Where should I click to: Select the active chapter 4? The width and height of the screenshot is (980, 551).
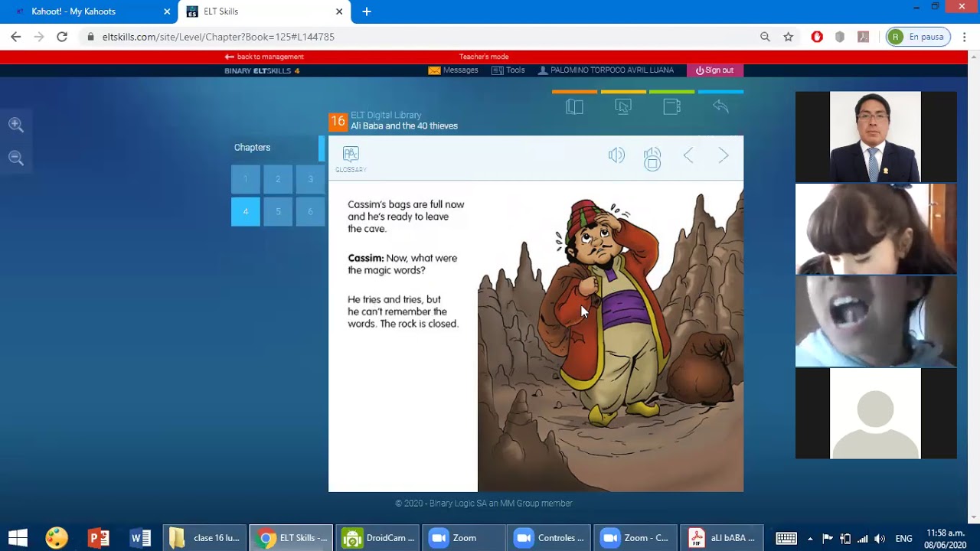coord(246,211)
